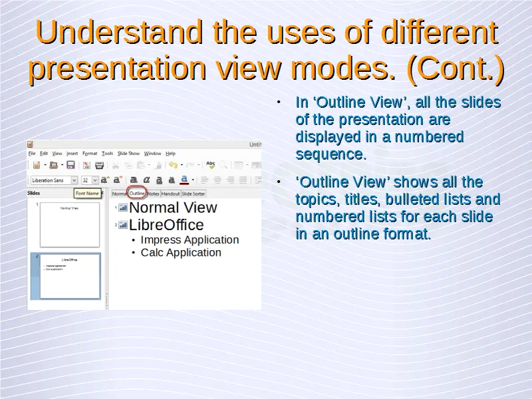
Task: Click the Export as PDF icon
Action: point(86,165)
